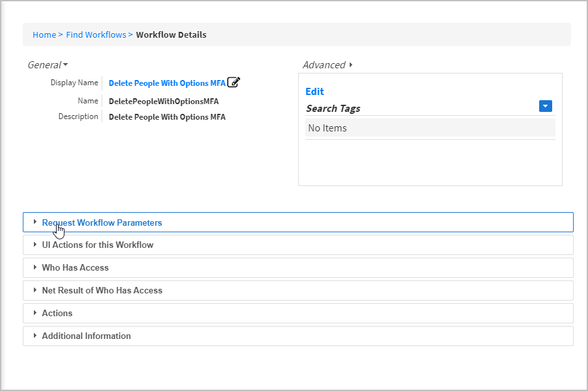The height and width of the screenshot is (391, 588).
Task: Click the disclosure triangle on Additional Information
Action: (x=35, y=336)
